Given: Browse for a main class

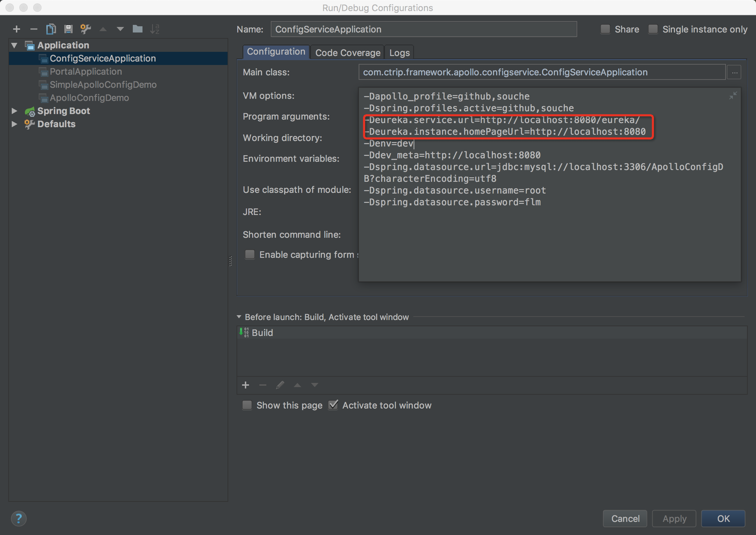Looking at the screenshot, I should (735, 72).
